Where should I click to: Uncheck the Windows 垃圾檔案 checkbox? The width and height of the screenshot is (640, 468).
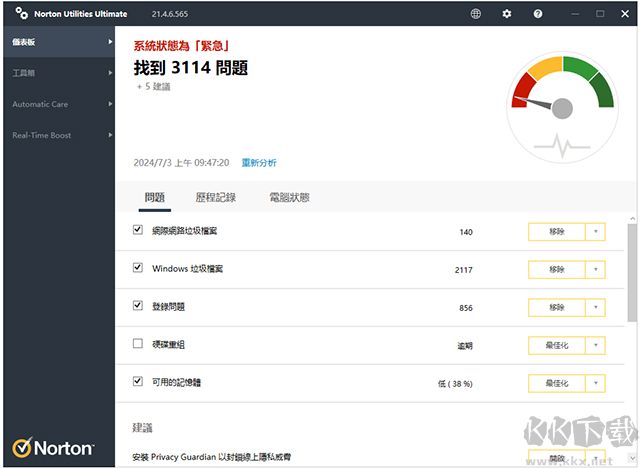[x=138, y=268]
